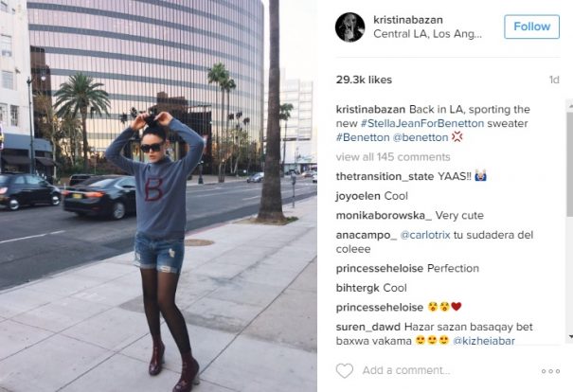Follow kristinabazan with the Follow button
Image resolution: width=573 pixels, height=392 pixels.
point(531,27)
